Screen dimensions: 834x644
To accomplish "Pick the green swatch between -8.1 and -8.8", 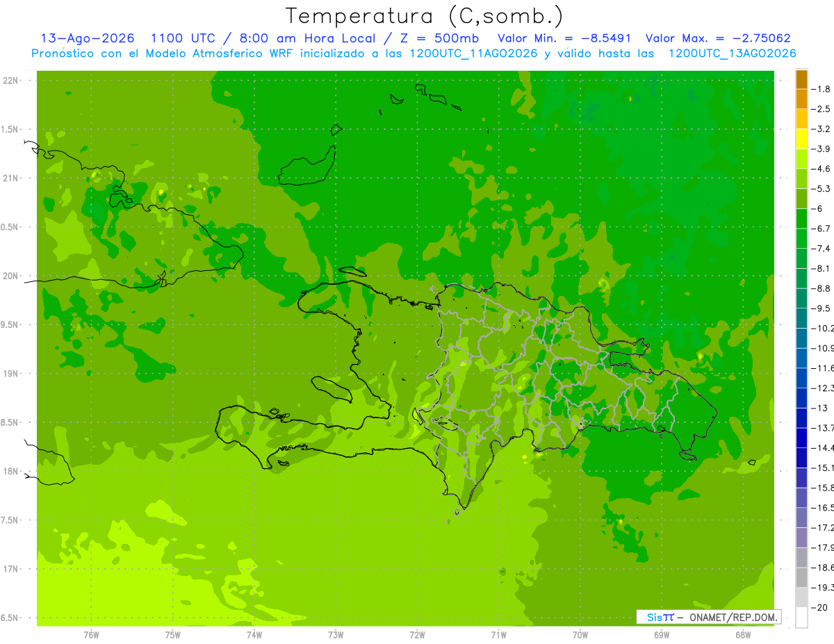I will point(801,279).
